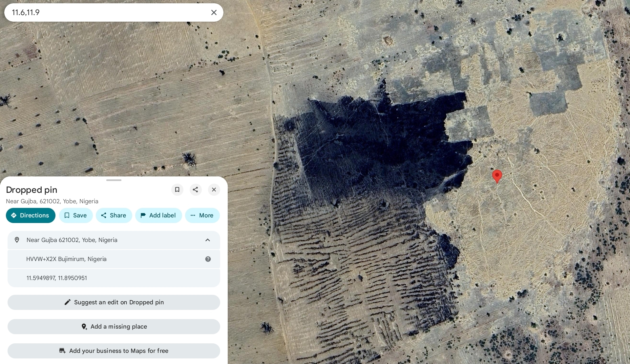Click the Share chip button
Image resolution: width=630 pixels, height=364 pixels.
pyautogui.click(x=114, y=215)
